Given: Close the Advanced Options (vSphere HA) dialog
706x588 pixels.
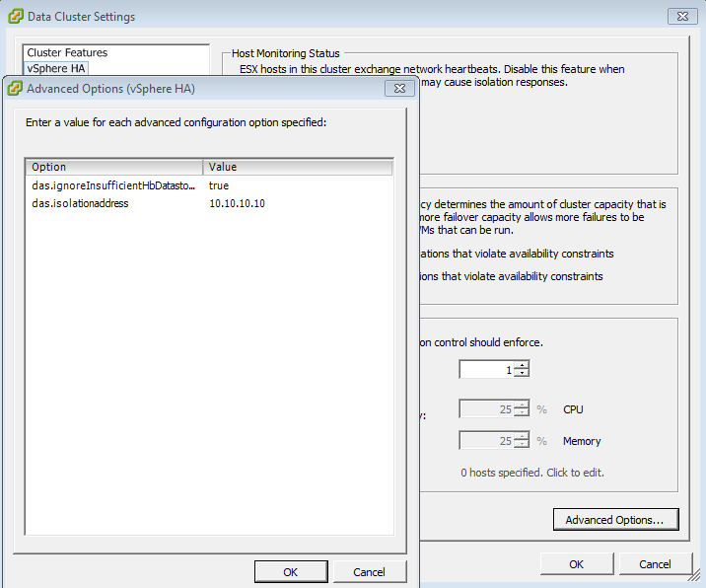Looking at the screenshot, I should click(399, 89).
